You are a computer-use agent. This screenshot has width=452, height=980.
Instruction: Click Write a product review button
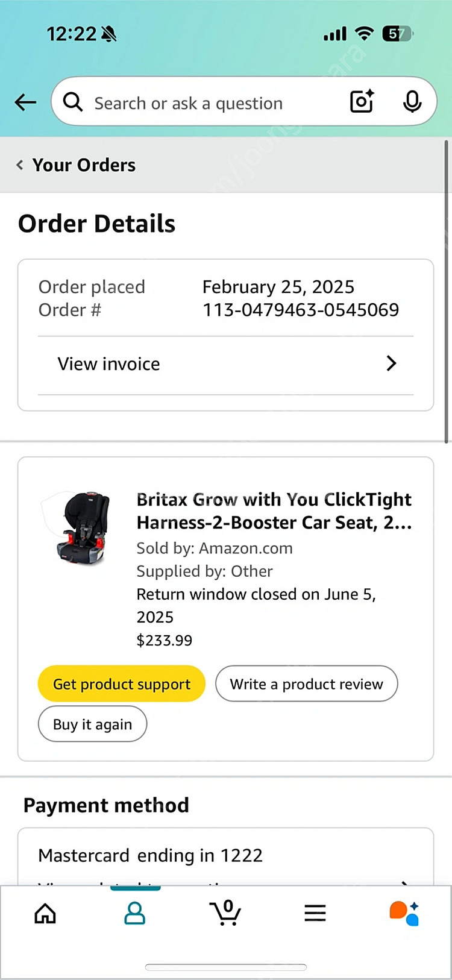point(306,684)
